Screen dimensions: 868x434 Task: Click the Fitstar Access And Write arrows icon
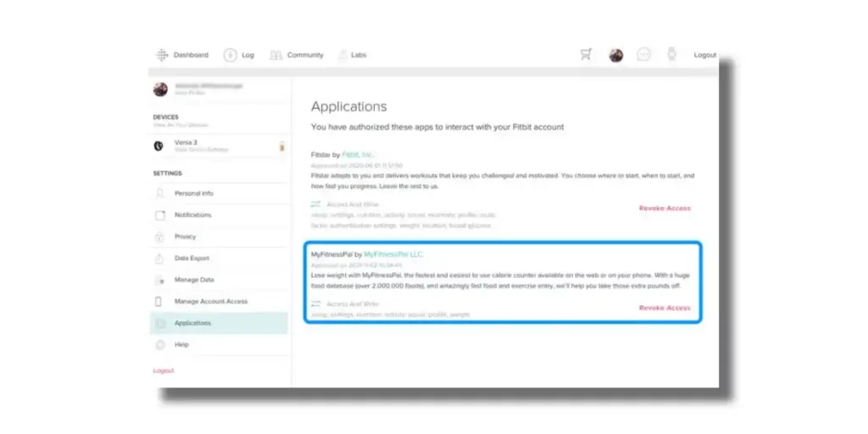315,204
